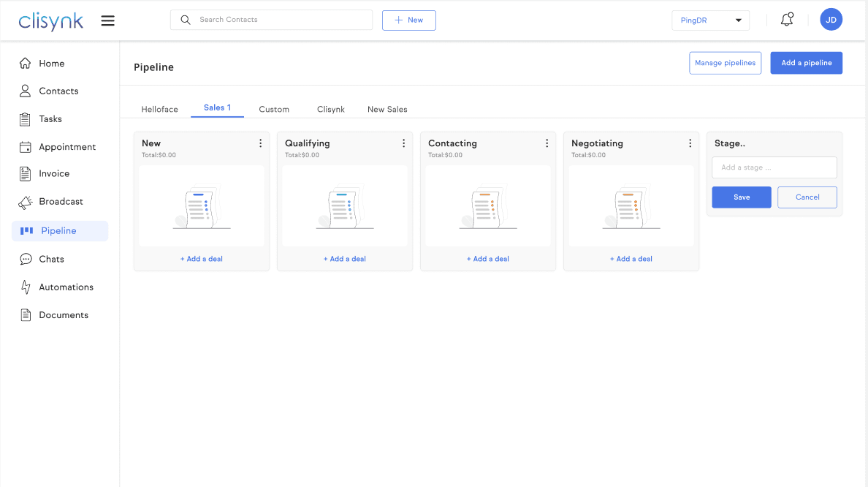
Task: Click the Chats bubble icon
Action: (x=26, y=260)
